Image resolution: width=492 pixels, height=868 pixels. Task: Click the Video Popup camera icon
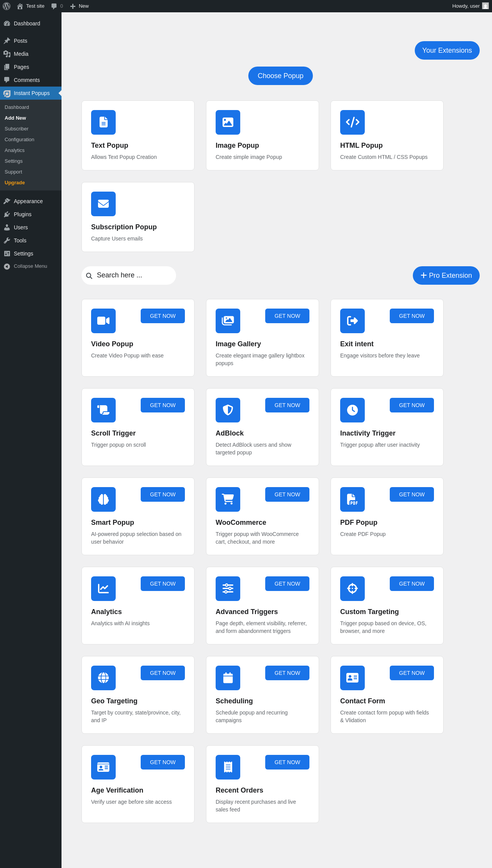tap(103, 321)
